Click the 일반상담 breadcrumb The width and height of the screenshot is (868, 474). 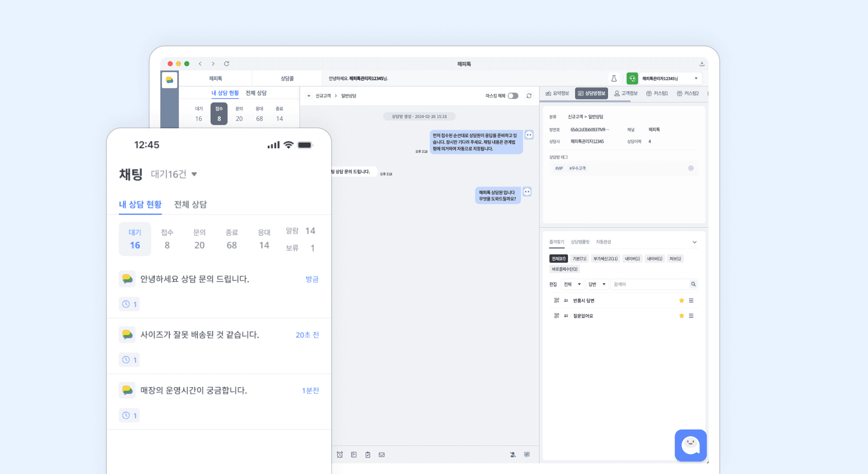coord(349,96)
